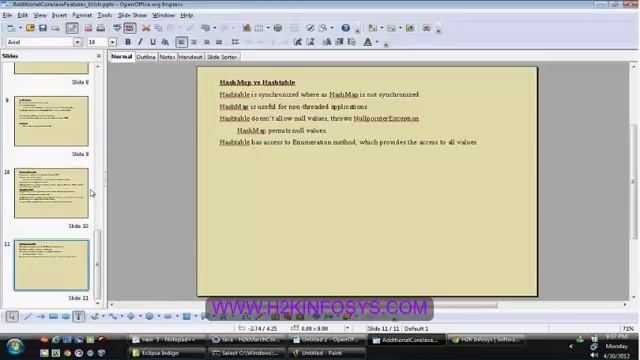Center align text

194,42
